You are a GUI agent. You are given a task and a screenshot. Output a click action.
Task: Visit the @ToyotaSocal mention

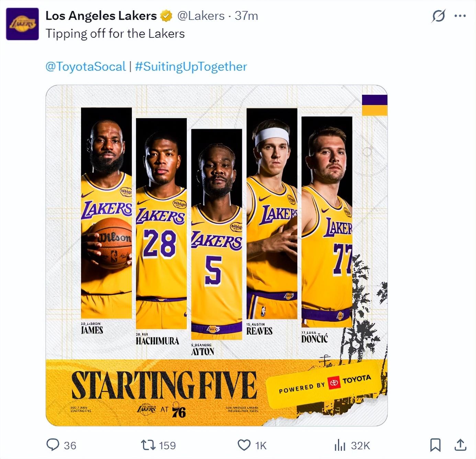[x=86, y=66]
